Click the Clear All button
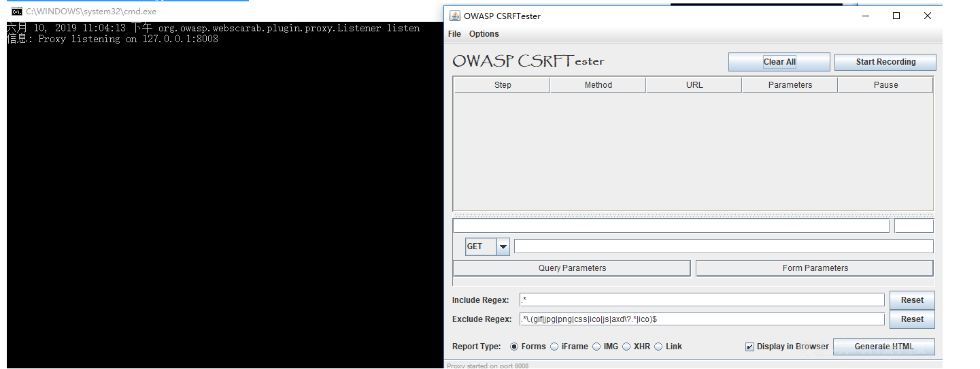 click(779, 62)
